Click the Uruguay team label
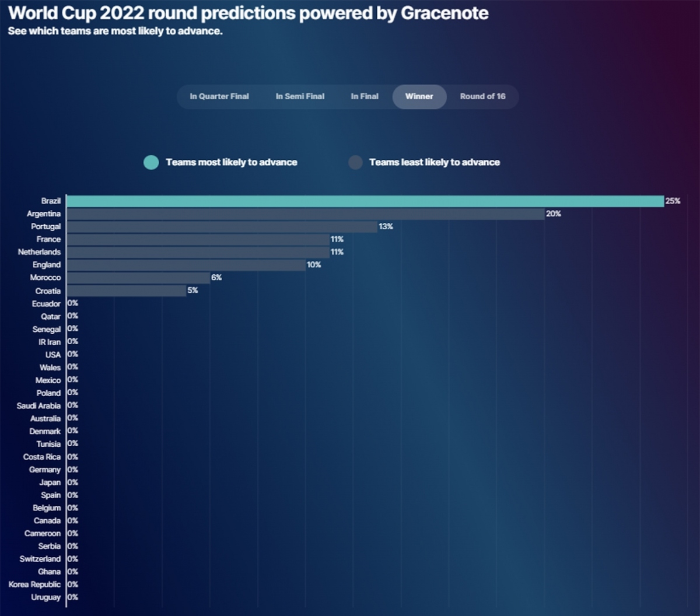The width and height of the screenshot is (700, 616). 46,597
